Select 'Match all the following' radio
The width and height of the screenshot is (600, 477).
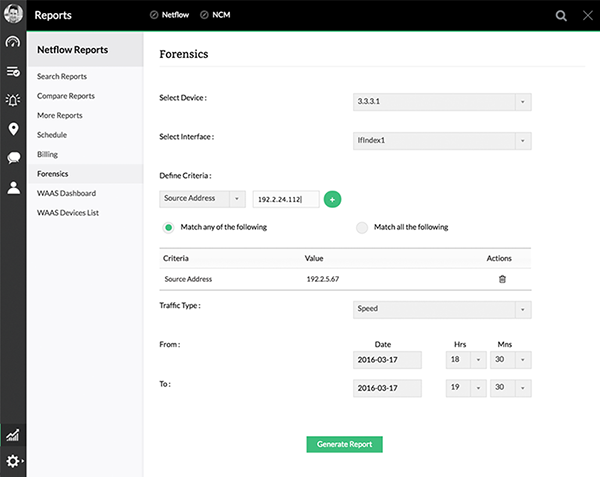[362, 227]
